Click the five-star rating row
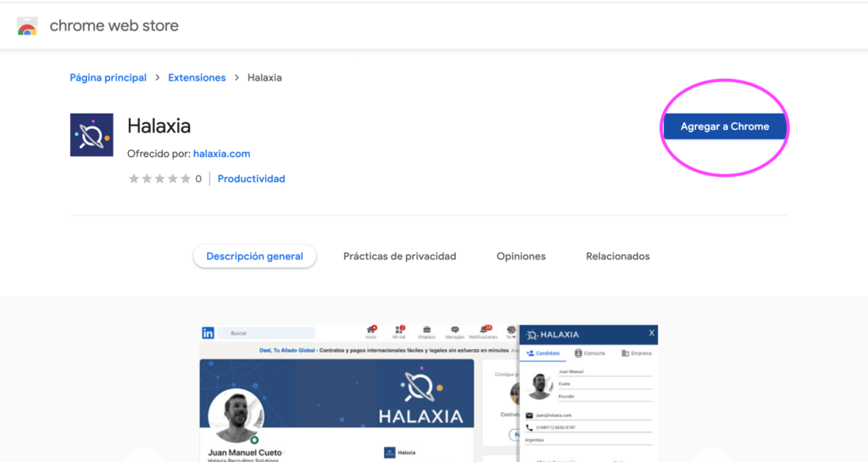This screenshot has height=462, width=868. click(159, 179)
